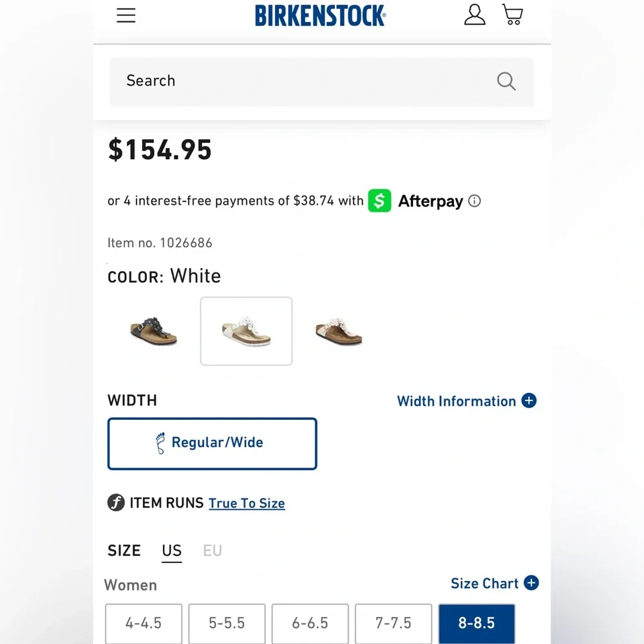The width and height of the screenshot is (644, 644).
Task: Open the shopping cart icon
Action: tap(512, 15)
